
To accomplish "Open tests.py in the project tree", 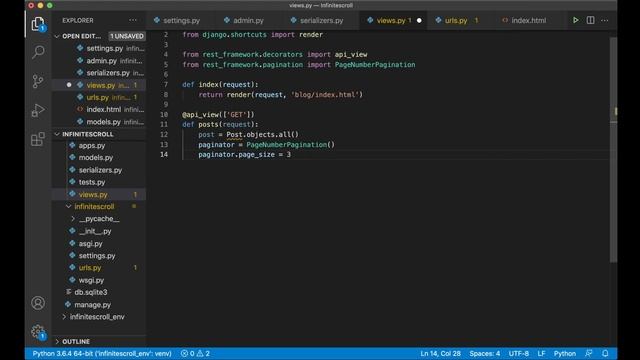I will click(99, 182).
